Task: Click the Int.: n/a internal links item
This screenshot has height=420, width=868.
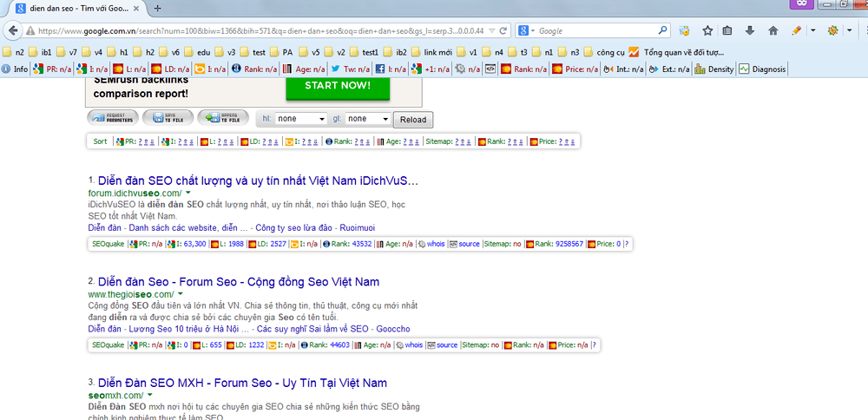Action: [623, 69]
